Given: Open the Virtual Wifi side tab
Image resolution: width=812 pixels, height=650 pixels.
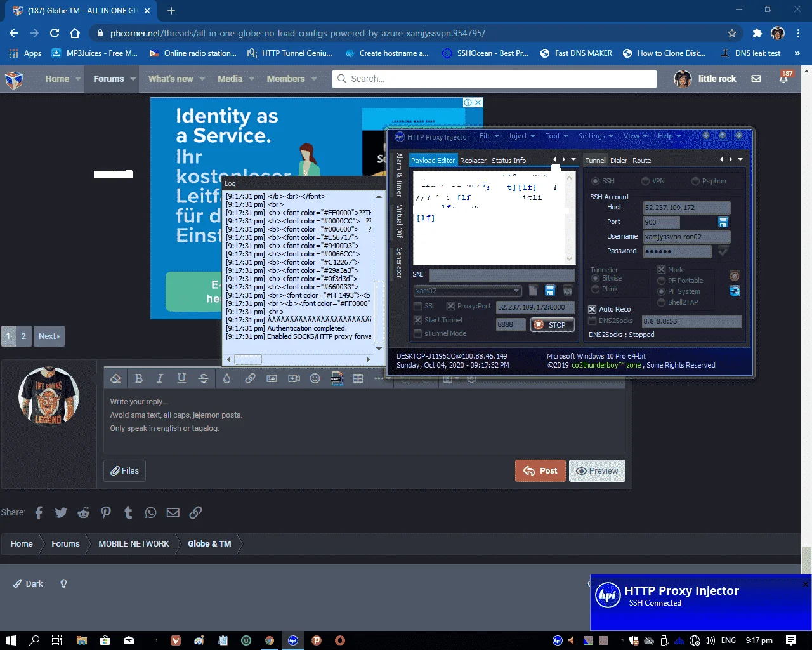Looking at the screenshot, I should pos(400,222).
